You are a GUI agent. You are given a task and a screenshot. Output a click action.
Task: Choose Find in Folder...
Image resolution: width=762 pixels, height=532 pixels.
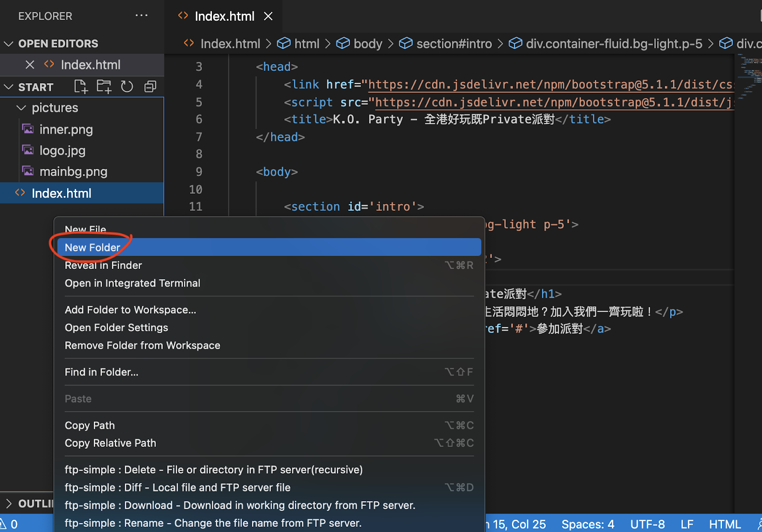(269, 372)
